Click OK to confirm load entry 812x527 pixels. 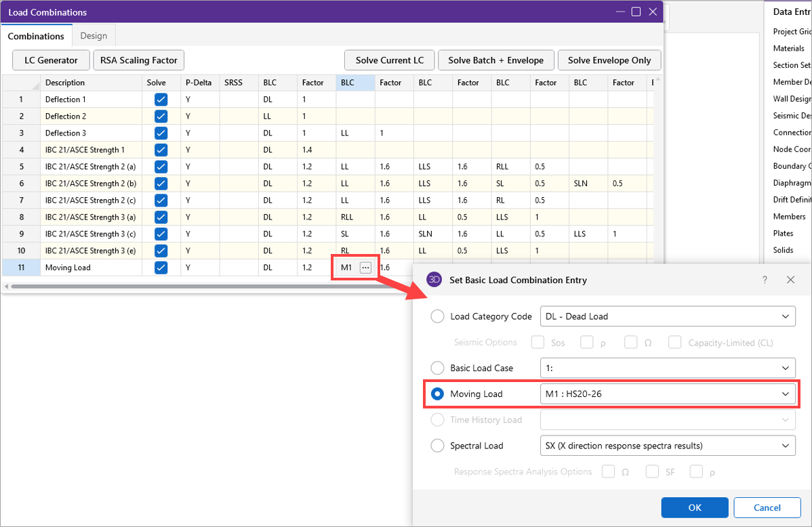(695, 507)
